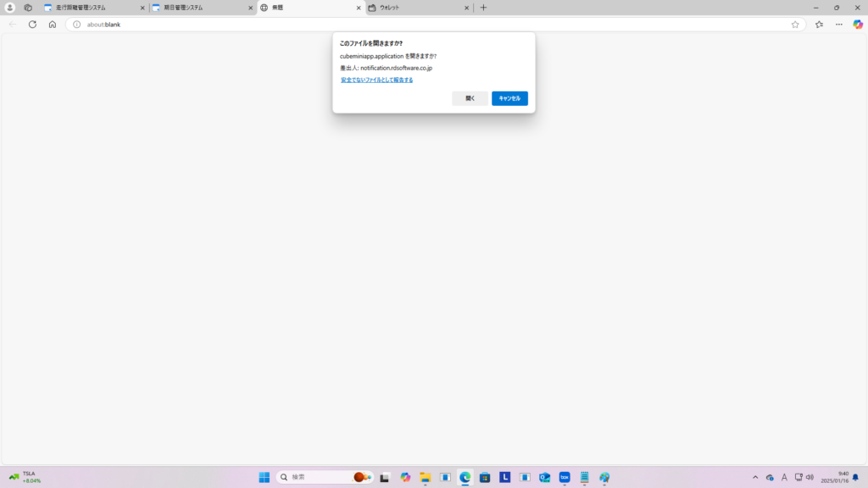Click the 安全でないファイルとして報告する link
Viewport: 868px width, 488px height.
pyautogui.click(x=377, y=80)
